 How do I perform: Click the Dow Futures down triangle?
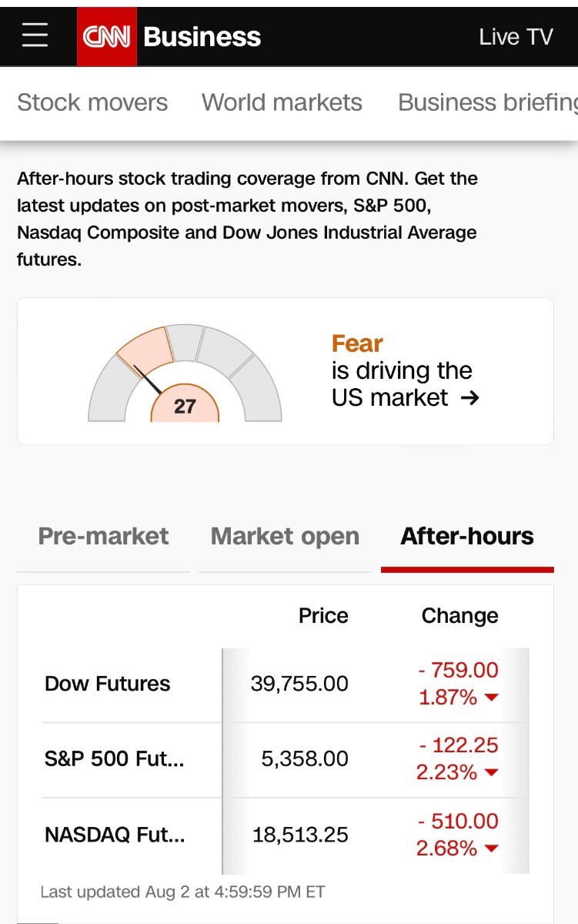pos(491,698)
